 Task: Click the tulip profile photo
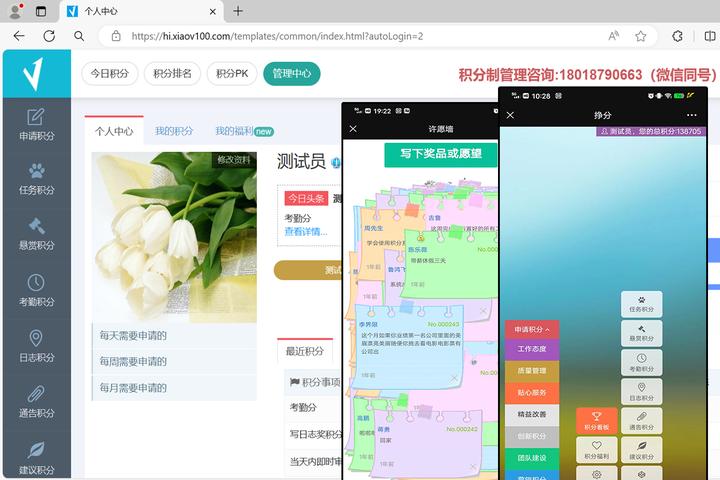click(x=174, y=237)
